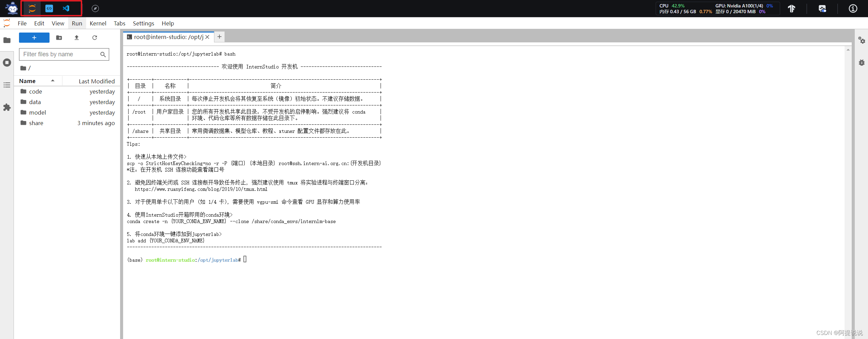Open the Property Inspector gears icon
868x339 pixels.
tap(862, 40)
